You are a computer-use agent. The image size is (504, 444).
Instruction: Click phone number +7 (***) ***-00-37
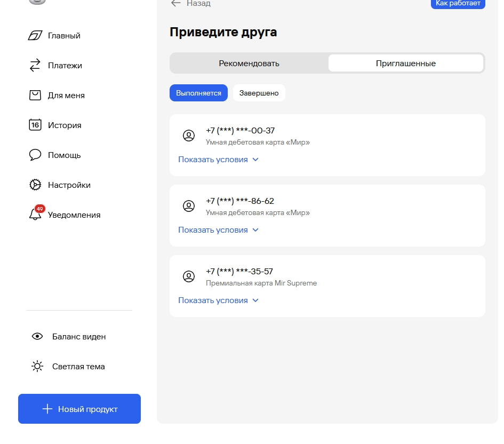tap(240, 131)
